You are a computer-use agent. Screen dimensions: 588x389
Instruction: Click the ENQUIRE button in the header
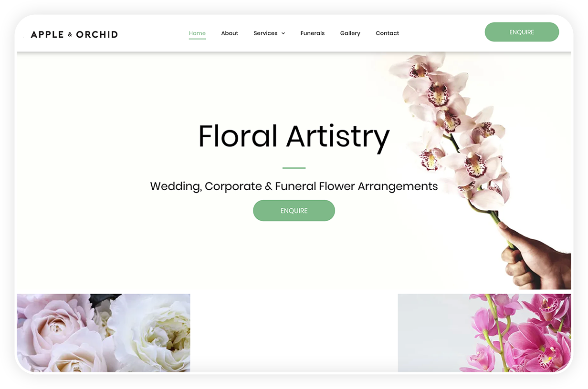(522, 32)
